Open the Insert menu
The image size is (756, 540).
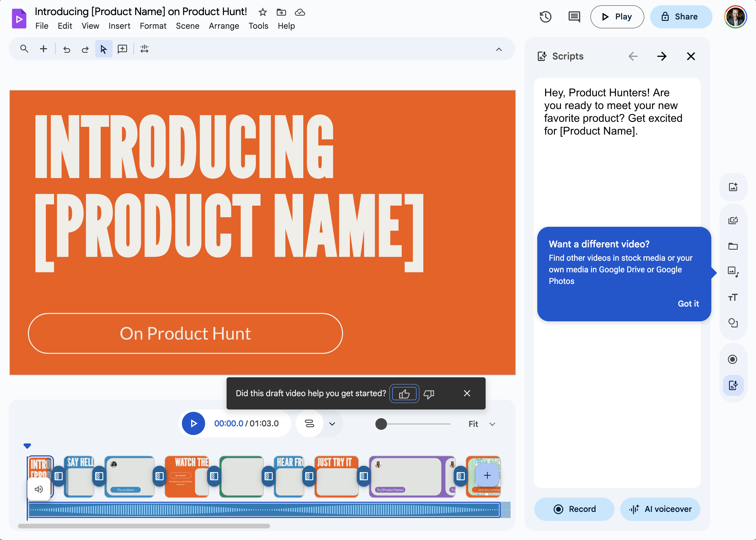(x=120, y=26)
